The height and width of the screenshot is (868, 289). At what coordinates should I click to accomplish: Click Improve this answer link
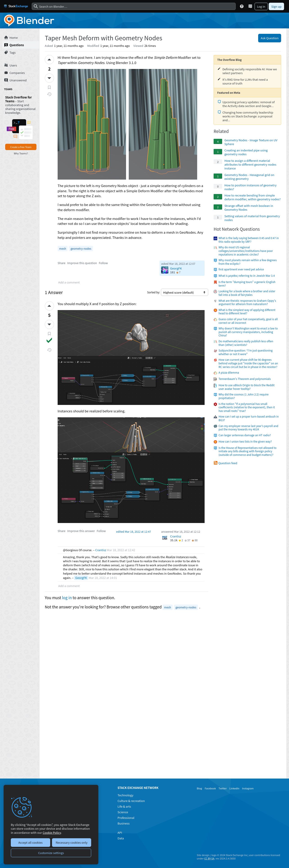tap(81, 531)
